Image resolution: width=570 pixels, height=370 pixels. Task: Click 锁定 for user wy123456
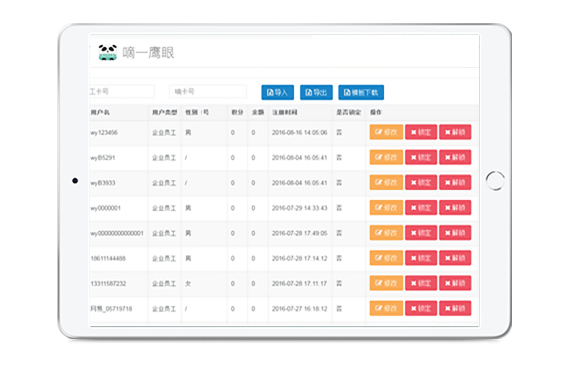421,132
